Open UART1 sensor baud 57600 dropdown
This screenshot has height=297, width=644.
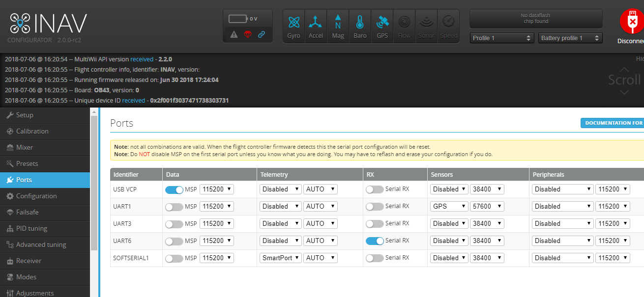coord(487,206)
